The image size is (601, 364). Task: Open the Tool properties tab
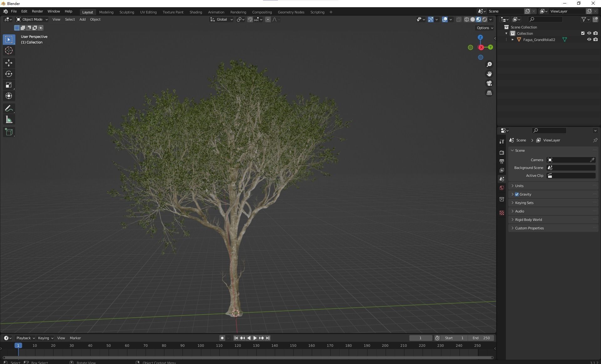502,141
